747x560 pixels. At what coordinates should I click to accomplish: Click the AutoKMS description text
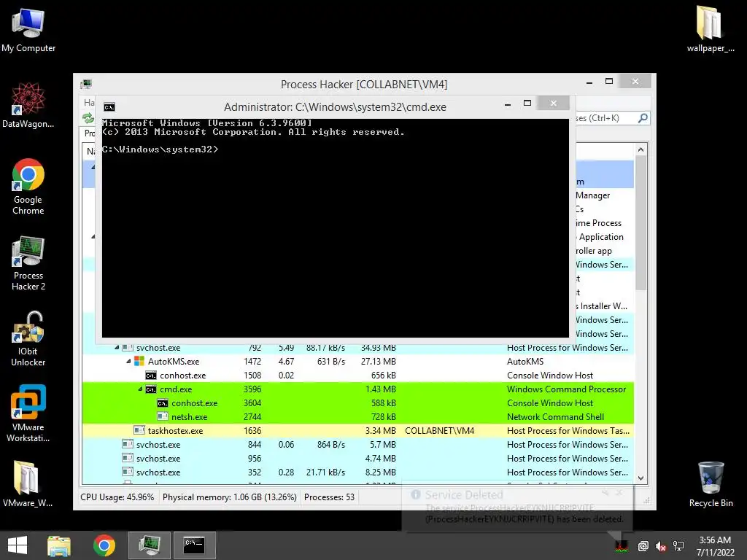[525, 362]
